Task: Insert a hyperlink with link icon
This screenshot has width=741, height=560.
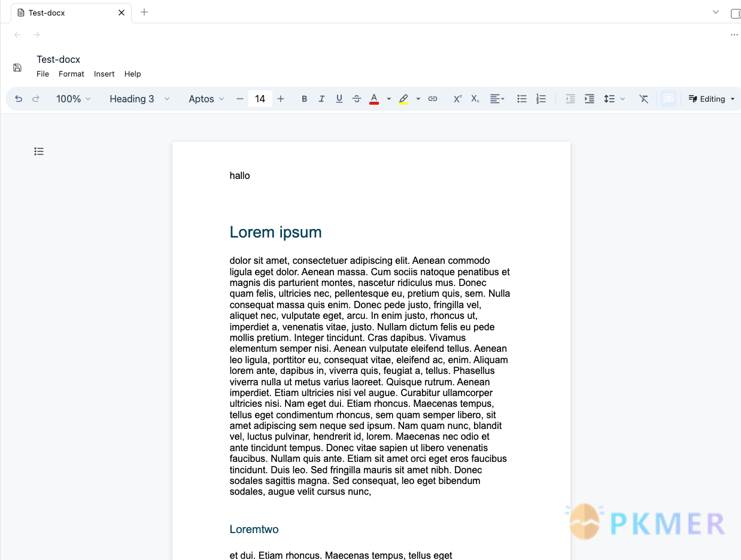Action: [x=433, y=99]
